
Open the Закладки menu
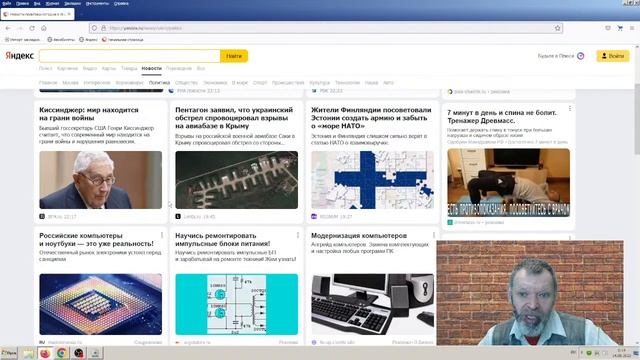point(72,3)
